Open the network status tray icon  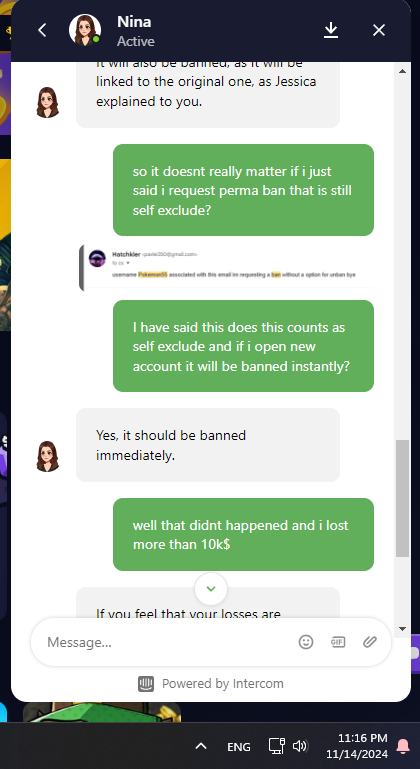click(277, 746)
